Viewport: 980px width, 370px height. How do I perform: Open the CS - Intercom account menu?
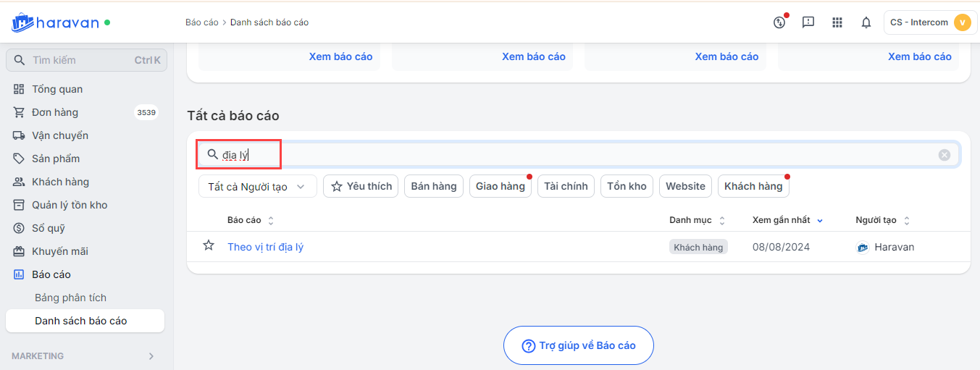point(930,22)
